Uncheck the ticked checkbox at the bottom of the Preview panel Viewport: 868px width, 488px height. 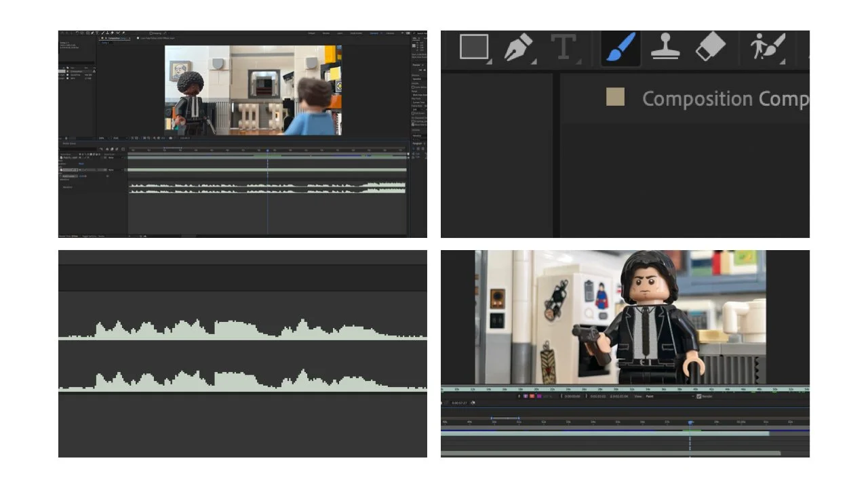click(413, 125)
